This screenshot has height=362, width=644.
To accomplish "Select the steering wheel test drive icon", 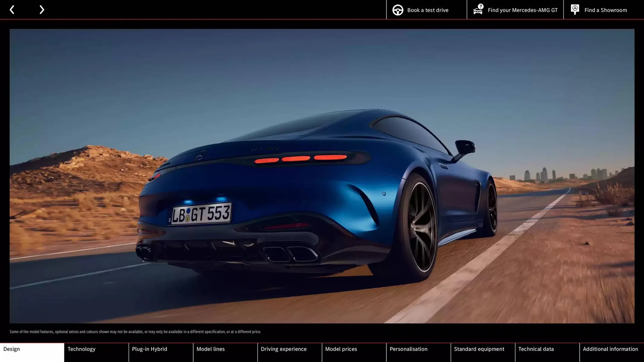I will click(x=397, y=10).
